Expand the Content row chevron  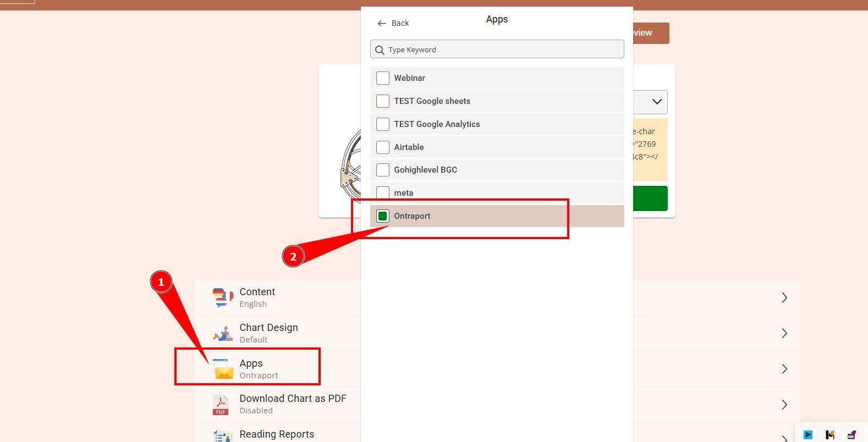tap(784, 298)
